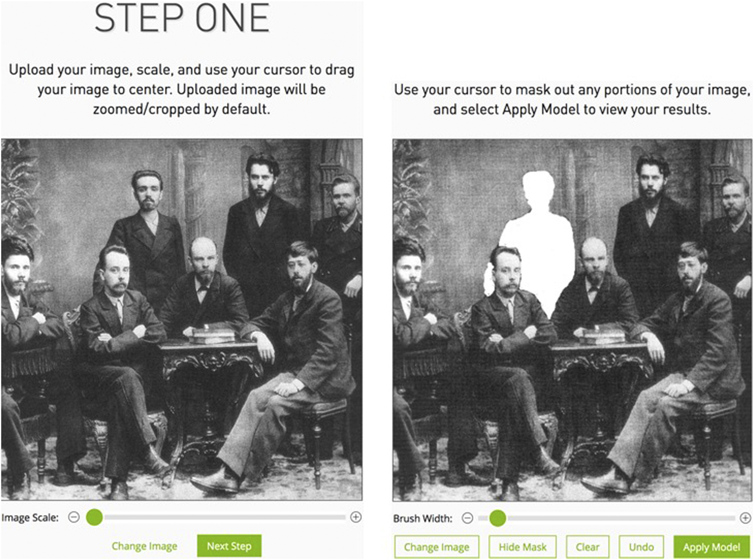
Task: Undo the last mask stroke
Action: [x=641, y=547]
